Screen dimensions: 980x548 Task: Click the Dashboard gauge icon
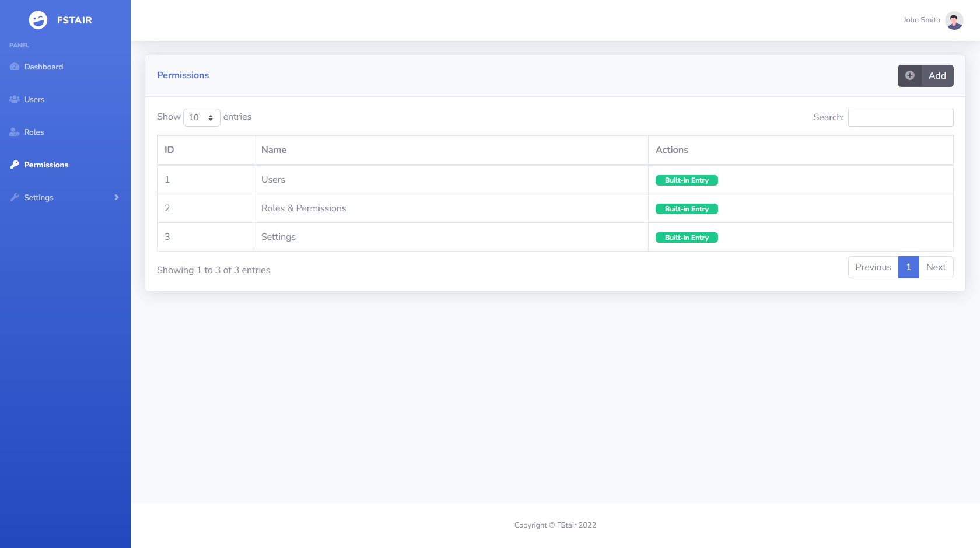tap(15, 67)
